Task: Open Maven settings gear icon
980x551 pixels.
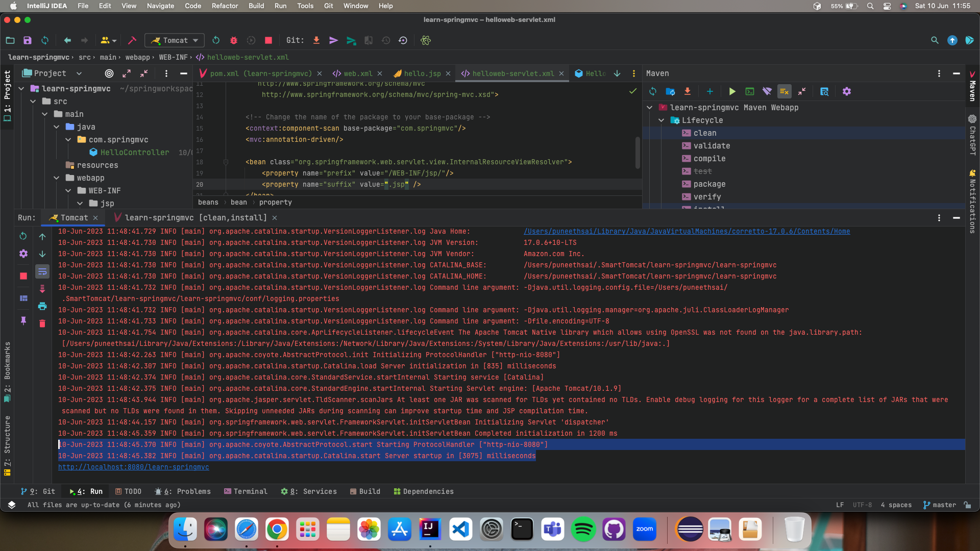Action: [847, 91]
